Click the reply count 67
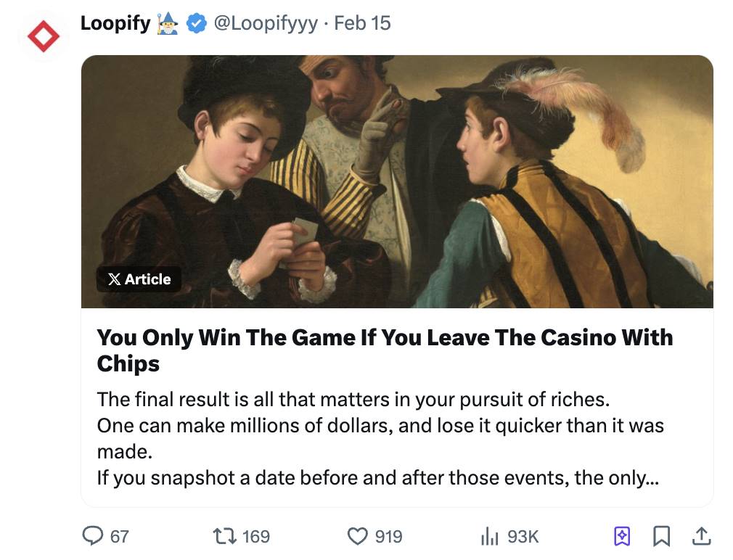The image size is (733, 560). [x=119, y=537]
